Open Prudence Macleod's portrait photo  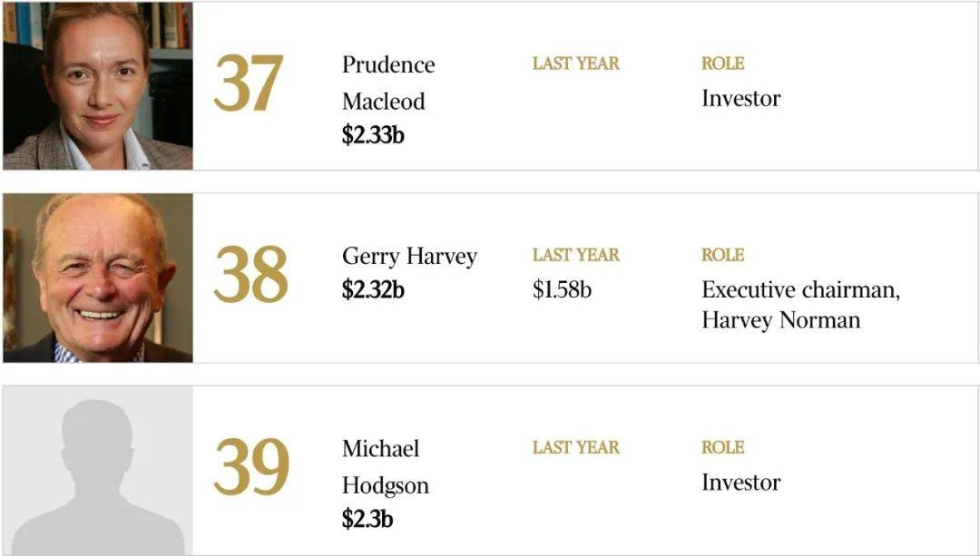tap(97, 86)
